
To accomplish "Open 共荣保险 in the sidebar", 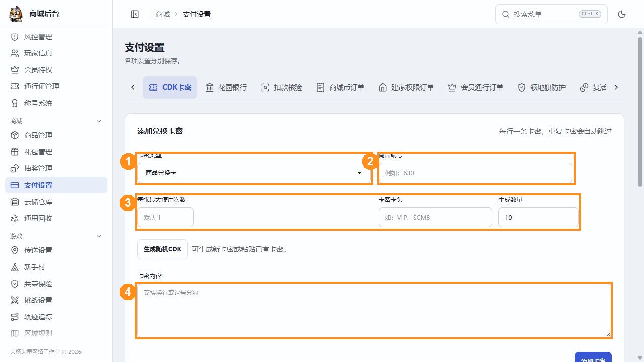I will [56, 284].
